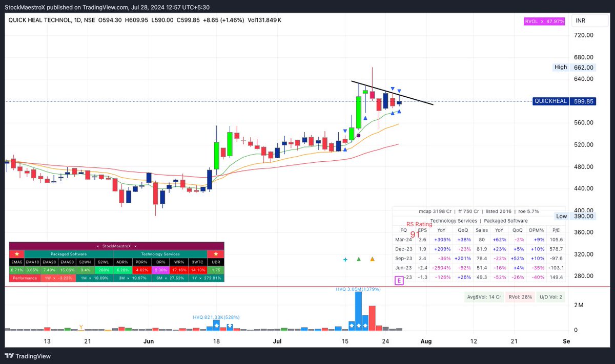
Task: Click the orange Y marker in the volume pane
Action: click(x=80, y=327)
